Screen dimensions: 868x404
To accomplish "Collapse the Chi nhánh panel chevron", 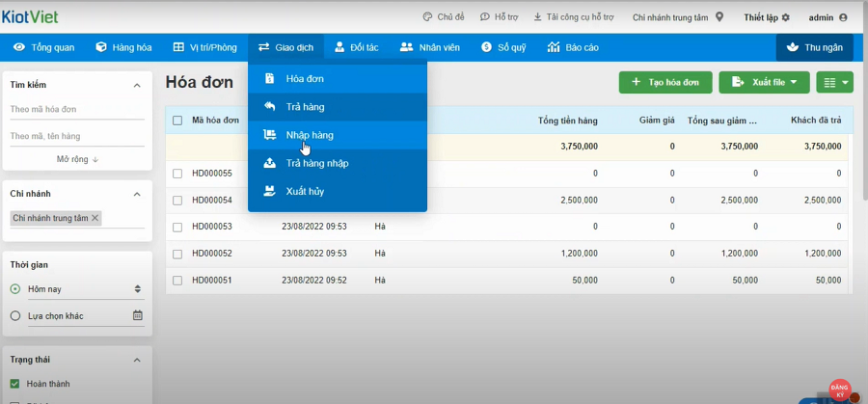I will click(137, 194).
